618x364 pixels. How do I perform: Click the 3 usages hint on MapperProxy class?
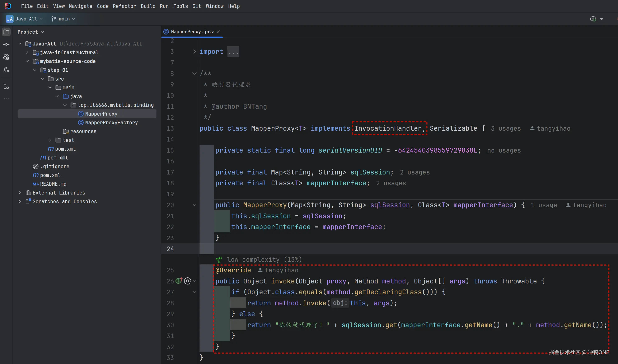point(506,129)
